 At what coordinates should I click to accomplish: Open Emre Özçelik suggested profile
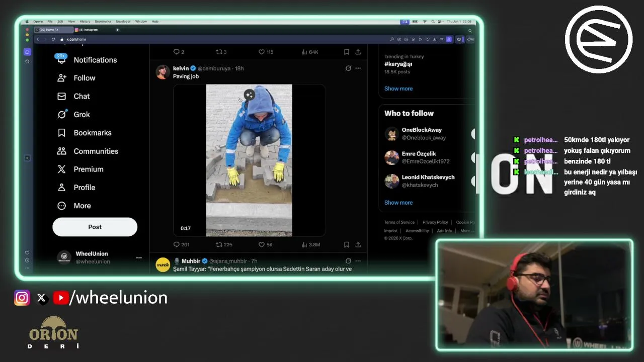[x=419, y=153]
